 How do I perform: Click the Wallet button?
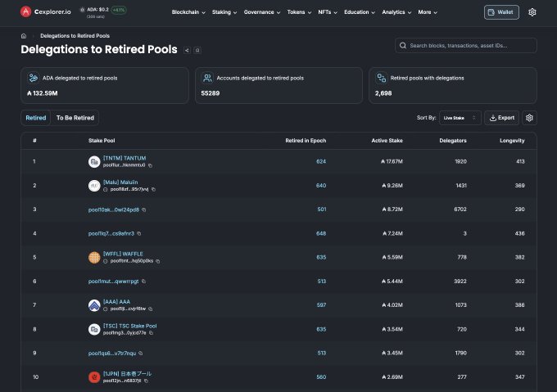[x=501, y=12]
